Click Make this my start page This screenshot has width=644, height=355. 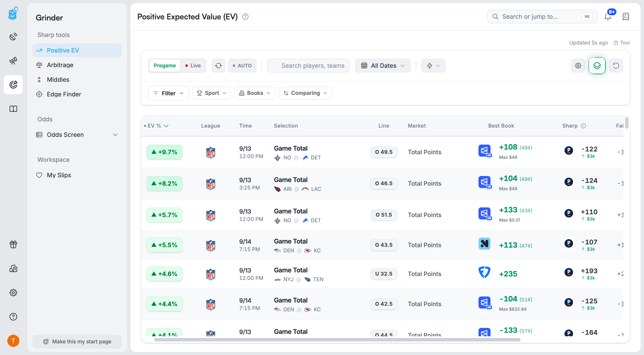pos(77,341)
